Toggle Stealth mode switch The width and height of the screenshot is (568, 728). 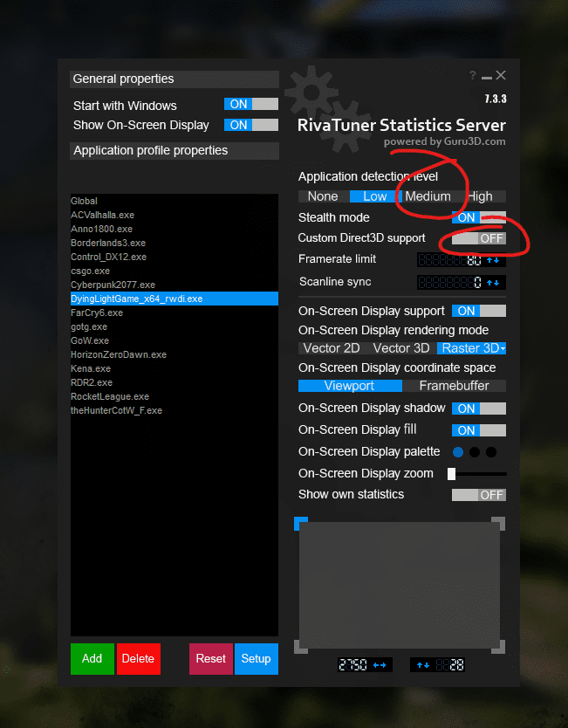coord(479,217)
